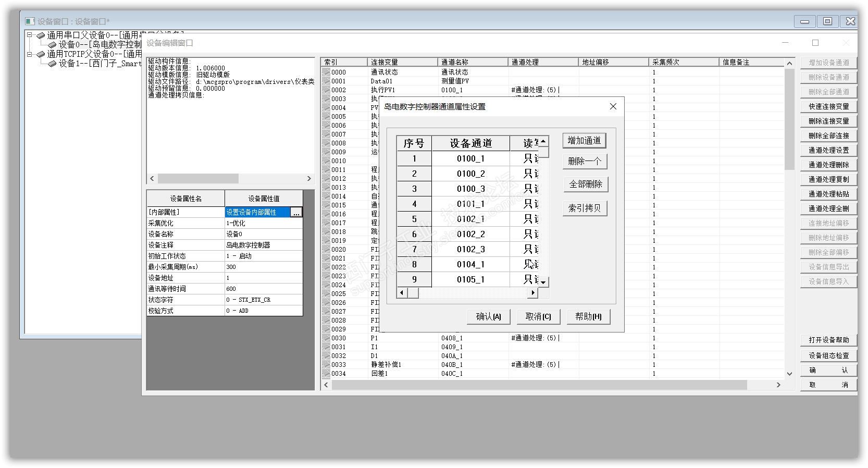Click the row icon for index 0029
This screenshot has width=868, height=468.
tap(326, 329)
